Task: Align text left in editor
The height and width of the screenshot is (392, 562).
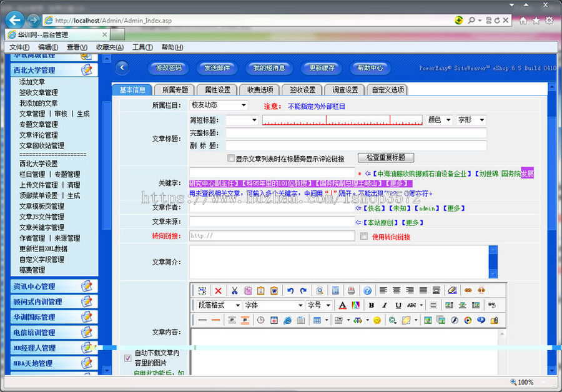Action: coord(383,290)
